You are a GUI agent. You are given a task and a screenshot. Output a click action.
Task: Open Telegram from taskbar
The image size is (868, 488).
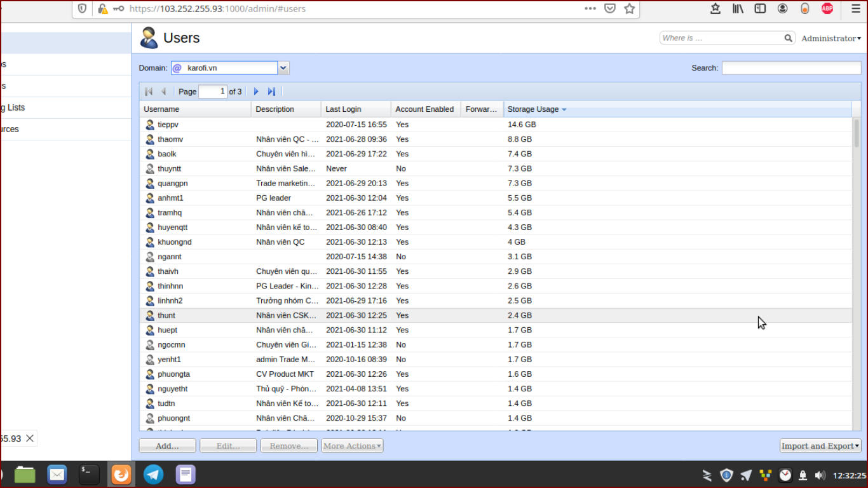click(x=153, y=474)
